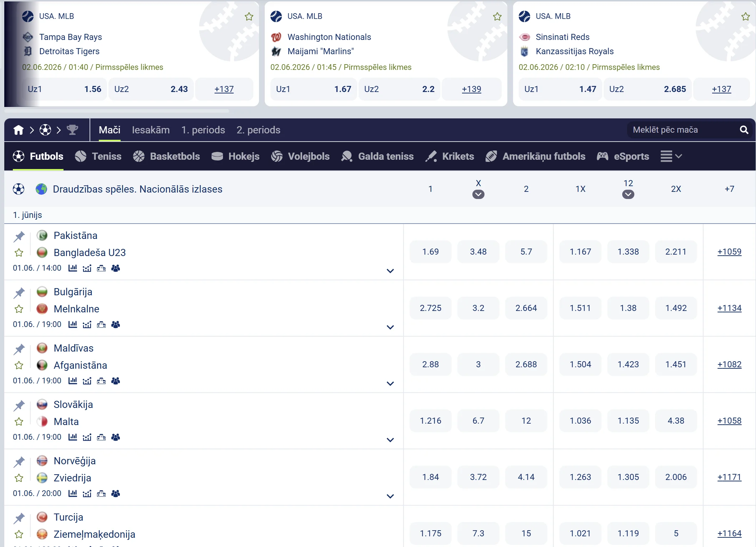The height and width of the screenshot is (547, 756).
Task: Open podium icon for Norvēģija match
Action: coord(101,494)
